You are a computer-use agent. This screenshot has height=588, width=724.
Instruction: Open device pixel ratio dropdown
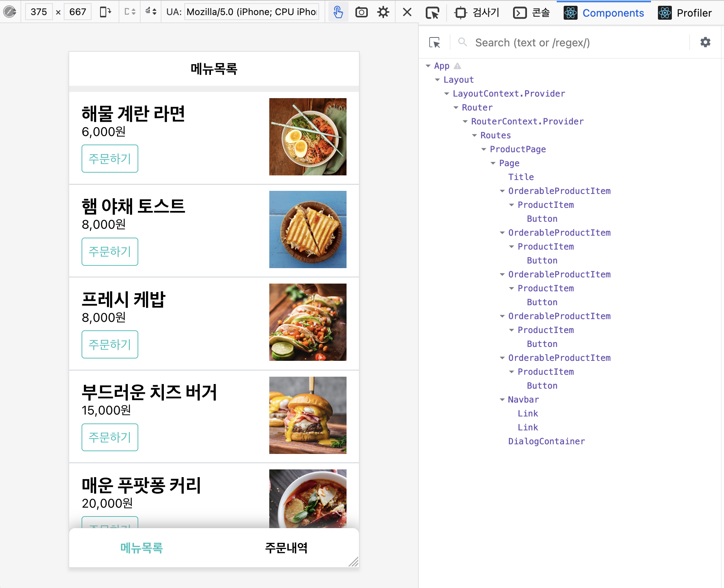(130, 12)
